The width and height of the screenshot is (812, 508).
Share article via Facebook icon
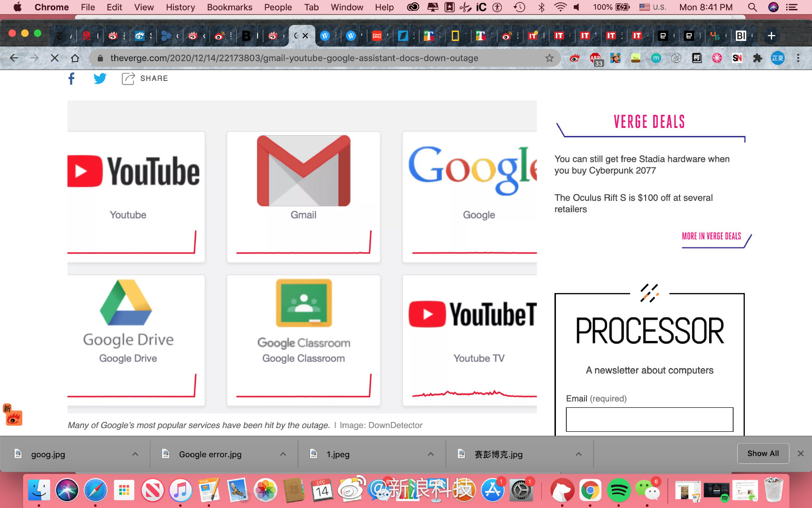click(71, 79)
